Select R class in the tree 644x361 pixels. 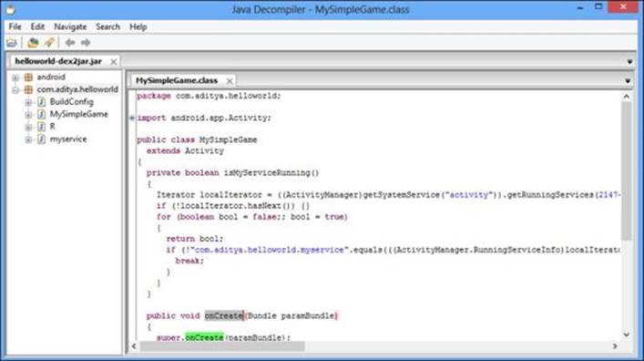tap(52, 126)
